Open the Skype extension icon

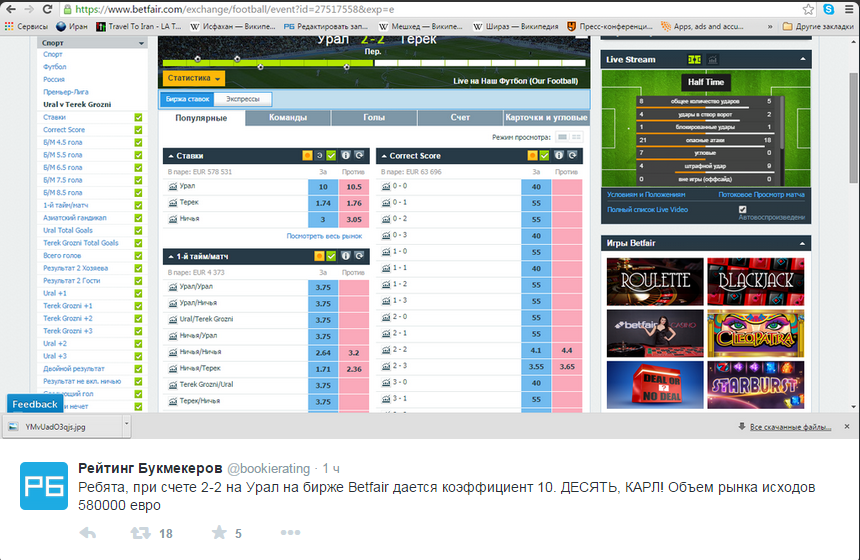[x=828, y=9]
